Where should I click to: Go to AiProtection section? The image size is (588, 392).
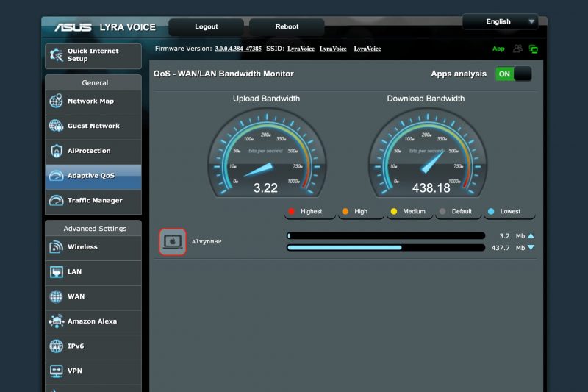(93, 151)
